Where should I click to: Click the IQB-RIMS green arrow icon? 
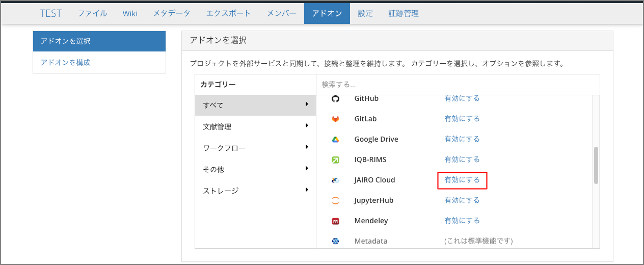point(335,160)
